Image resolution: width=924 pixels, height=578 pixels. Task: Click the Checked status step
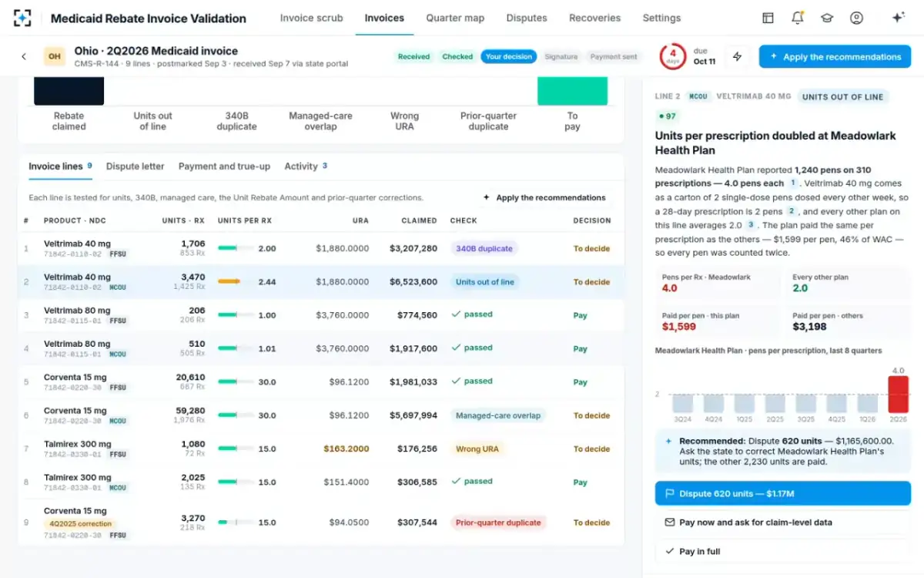(x=457, y=56)
